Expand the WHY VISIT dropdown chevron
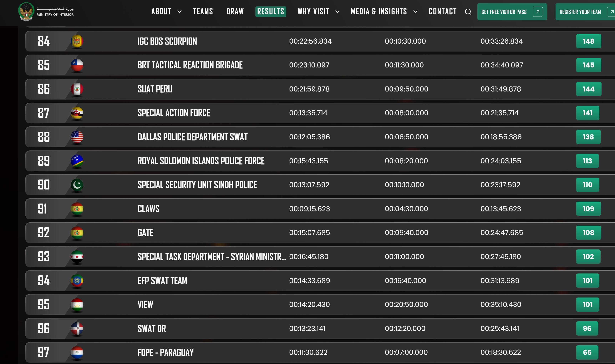615x364 pixels. pos(337,12)
